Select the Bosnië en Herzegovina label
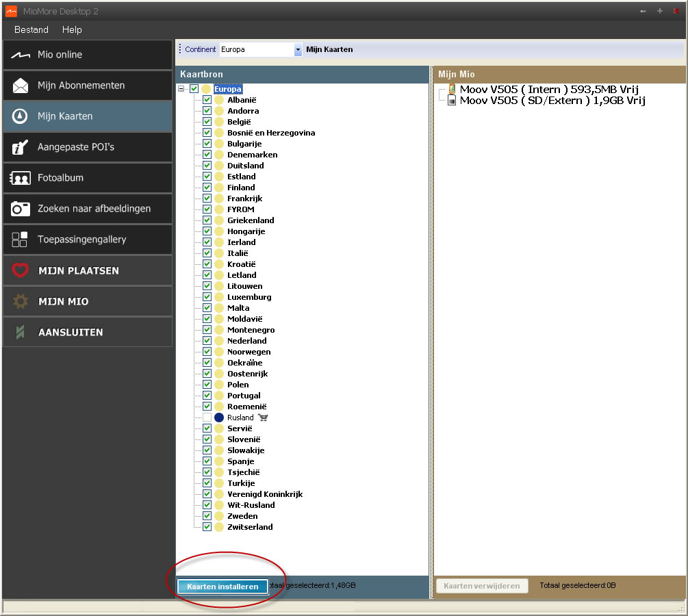 point(271,133)
